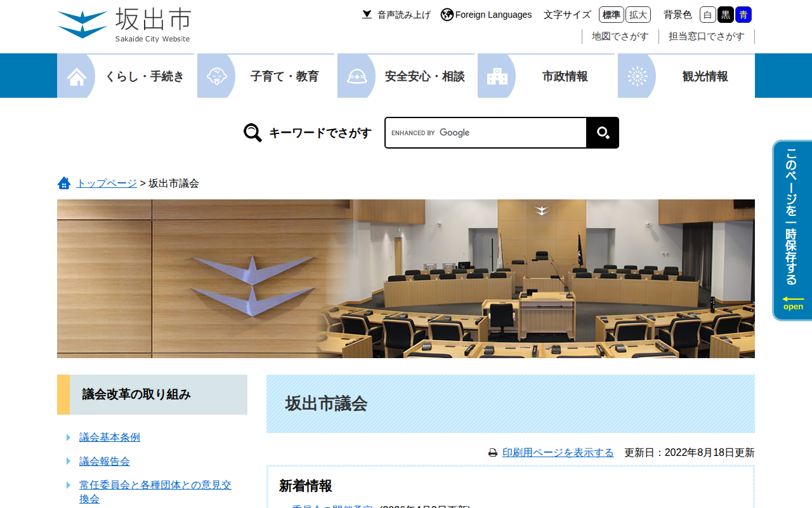Screen dimensions: 812x508
Task: Choose white background color 白
Action: pos(708,15)
